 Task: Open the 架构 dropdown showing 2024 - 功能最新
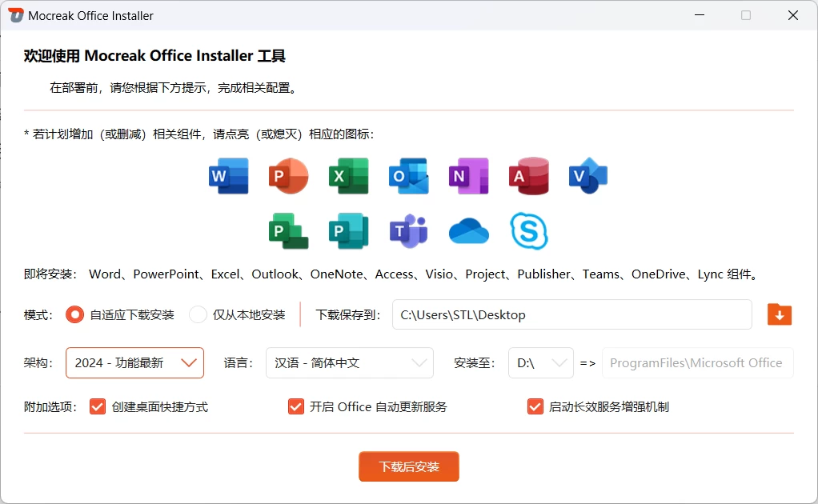(134, 362)
